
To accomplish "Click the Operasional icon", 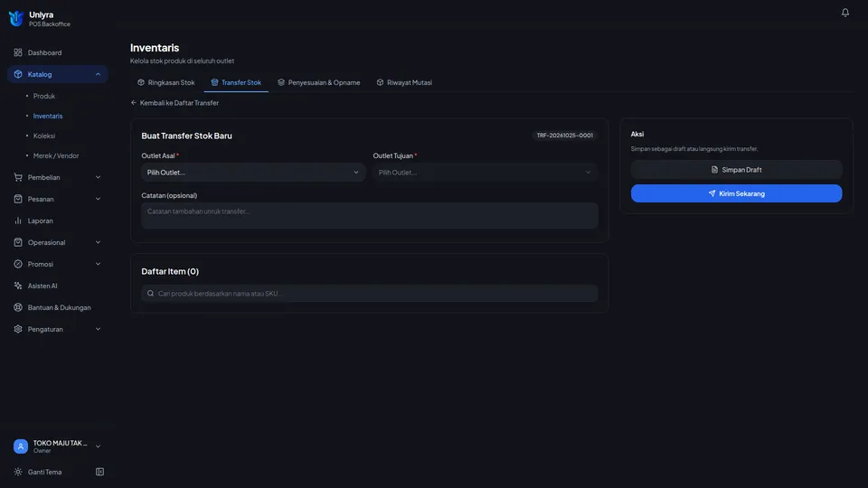I will (x=18, y=242).
